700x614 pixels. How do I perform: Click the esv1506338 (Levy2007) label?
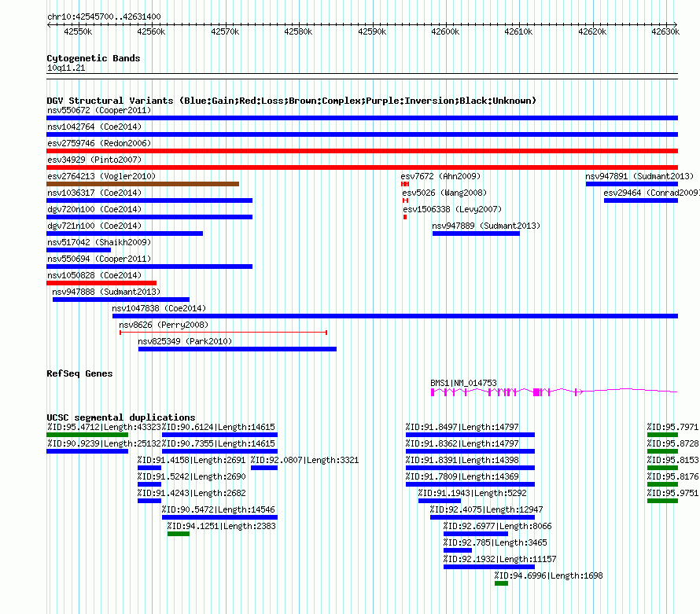pyautogui.click(x=453, y=209)
